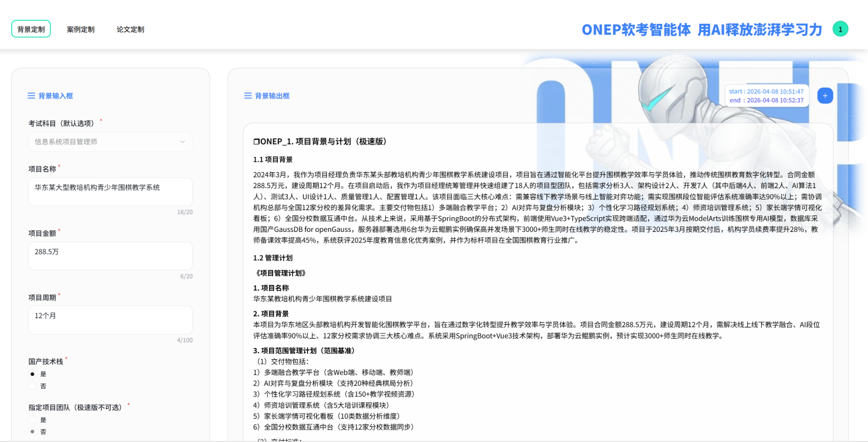Switch to the 案例定制 tab
868x442 pixels.
point(80,28)
